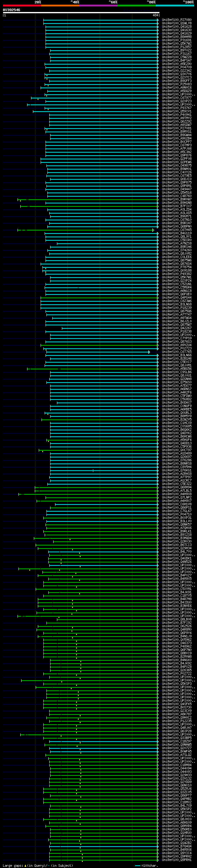Select hit label UniRef100_P27081
The height and width of the screenshot is (868, 197).
click(x=176, y=128)
